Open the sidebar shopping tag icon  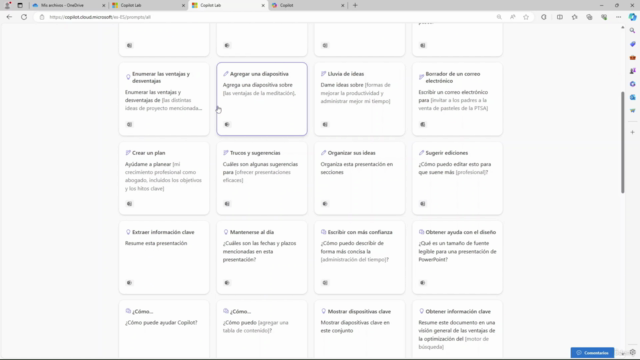point(632,44)
